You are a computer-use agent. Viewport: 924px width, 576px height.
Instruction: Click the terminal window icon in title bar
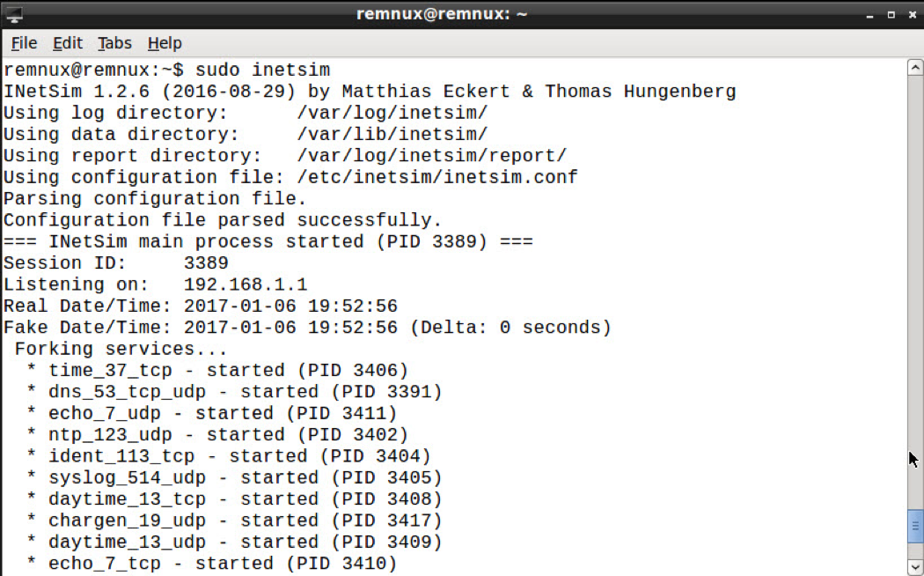(14, 14)
